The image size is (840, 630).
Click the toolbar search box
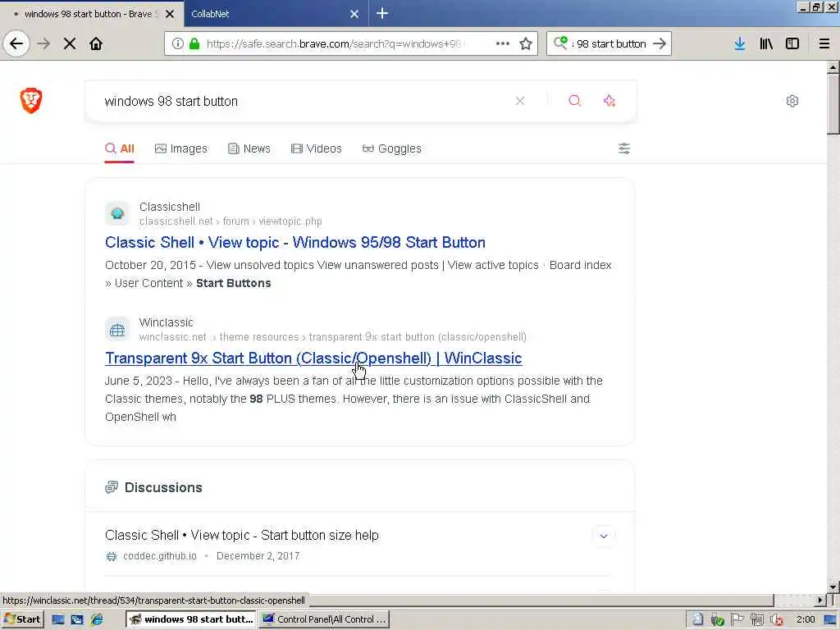pyautogui.click(x=608, y=43)
